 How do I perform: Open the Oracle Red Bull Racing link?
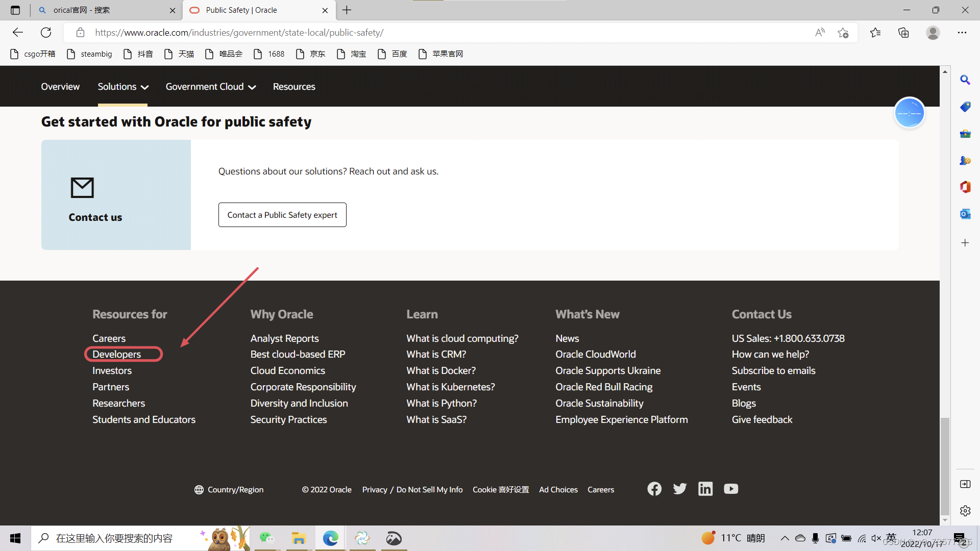click(604, 387)
